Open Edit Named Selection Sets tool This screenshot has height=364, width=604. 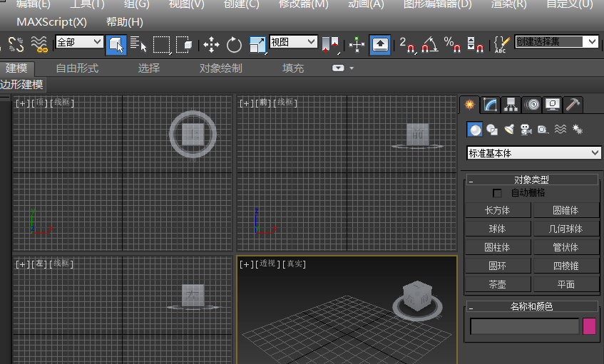pyautogui.click(x=501, y=45)
